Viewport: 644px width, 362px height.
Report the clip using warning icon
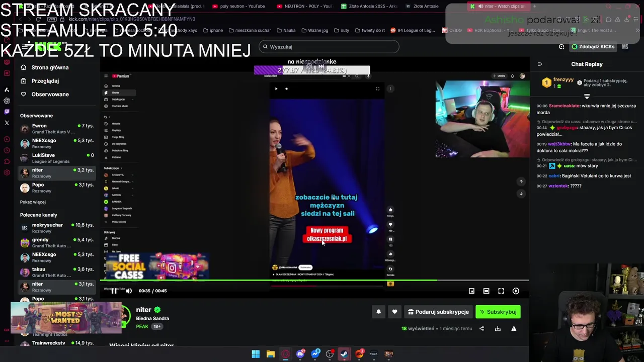coord(514,328)
